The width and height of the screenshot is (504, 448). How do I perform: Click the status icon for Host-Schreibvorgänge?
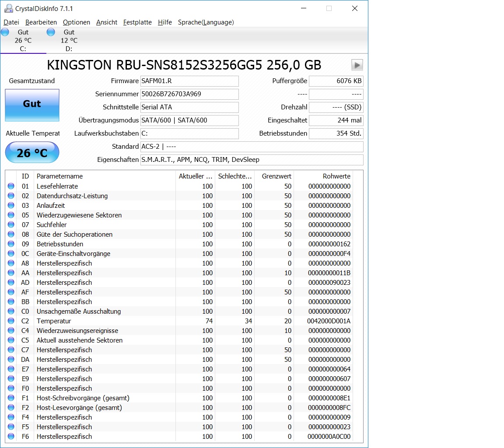[11, 398]
